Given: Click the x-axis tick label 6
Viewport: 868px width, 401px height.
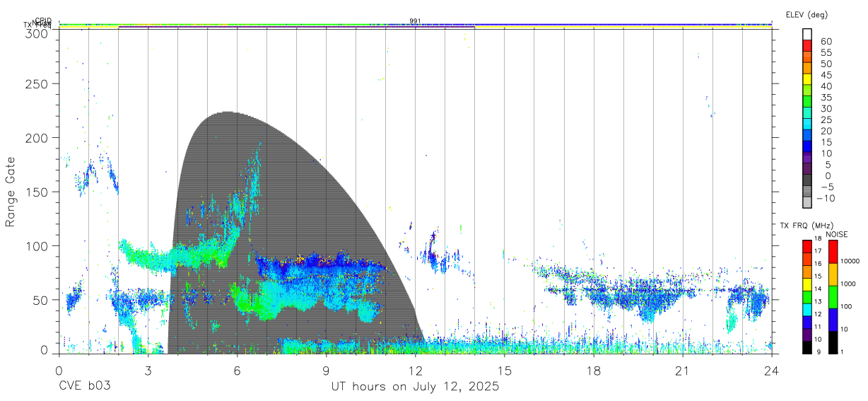Looking at the screenshot, I should 237,371.
